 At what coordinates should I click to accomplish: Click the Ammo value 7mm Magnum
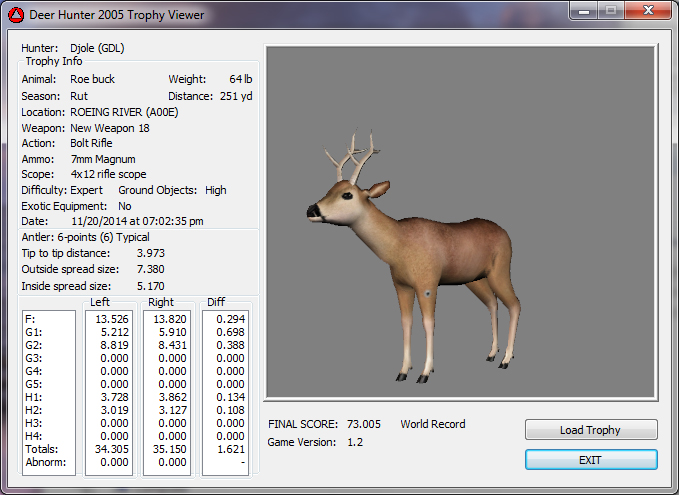point(102,159)
